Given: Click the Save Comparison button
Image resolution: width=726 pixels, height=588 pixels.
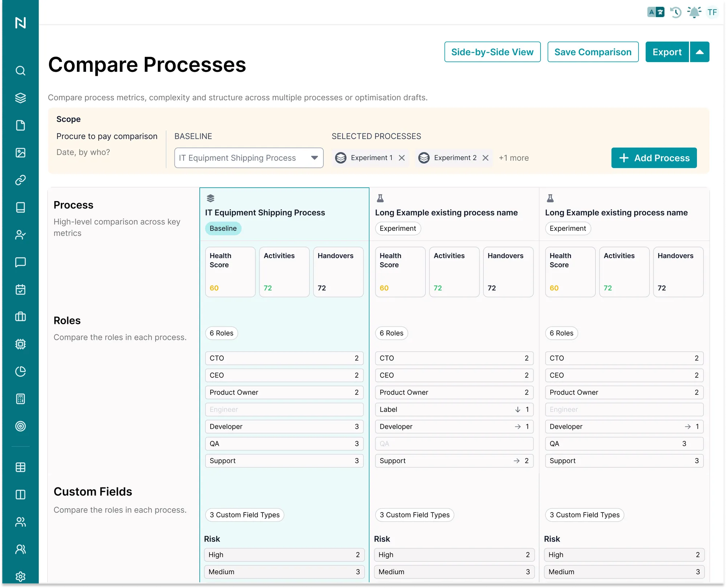Looking at the screenshot, I should point(593,52).
